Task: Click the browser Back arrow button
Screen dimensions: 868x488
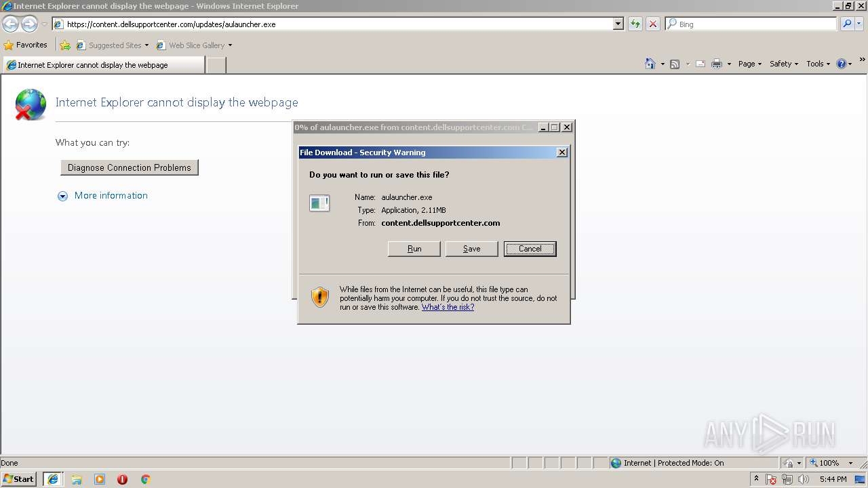Action: click(x=10, y=24)
